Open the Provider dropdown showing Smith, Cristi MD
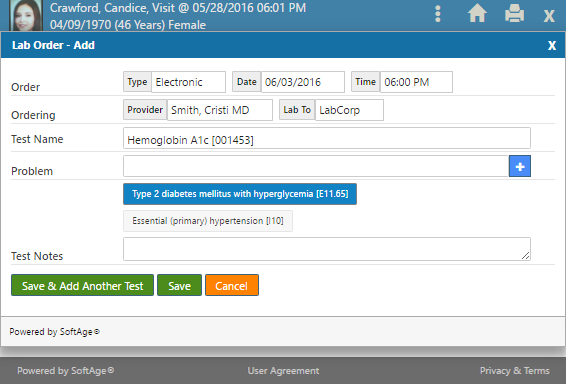 point(220,110)
